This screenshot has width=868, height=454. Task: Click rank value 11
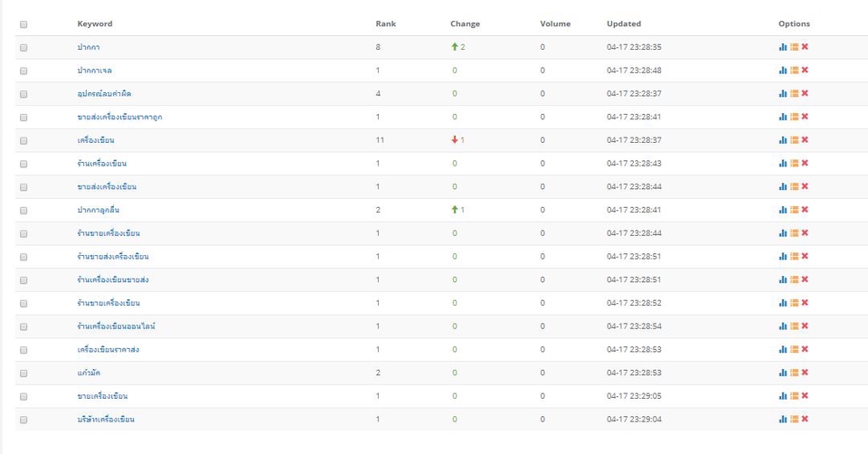380,140
